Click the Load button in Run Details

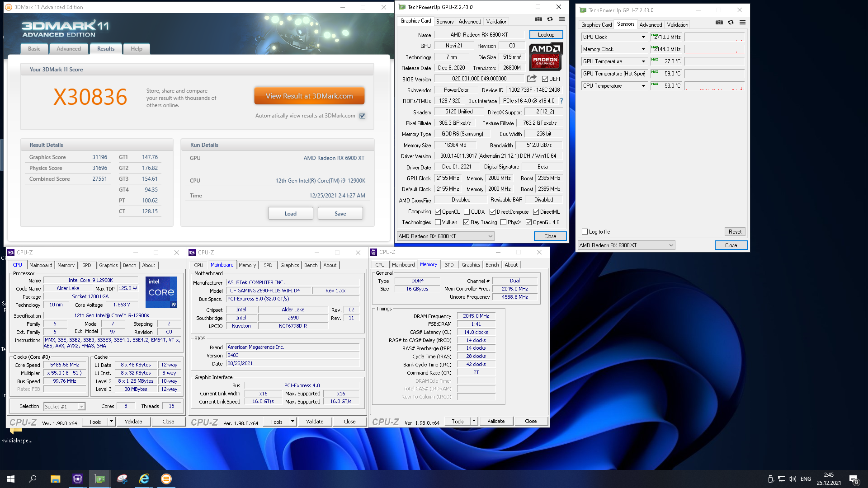coord(291,213)
